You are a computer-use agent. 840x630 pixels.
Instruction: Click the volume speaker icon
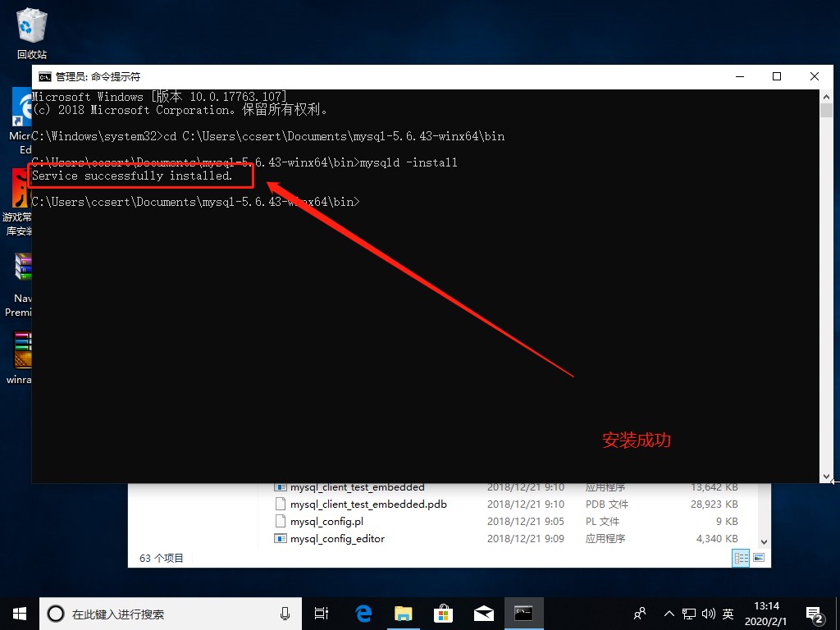coord(708,614)
